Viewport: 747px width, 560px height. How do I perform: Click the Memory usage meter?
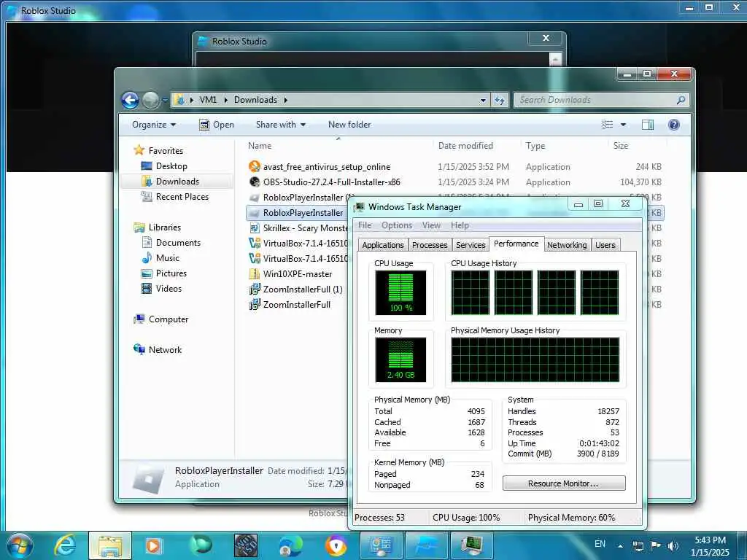400,359
